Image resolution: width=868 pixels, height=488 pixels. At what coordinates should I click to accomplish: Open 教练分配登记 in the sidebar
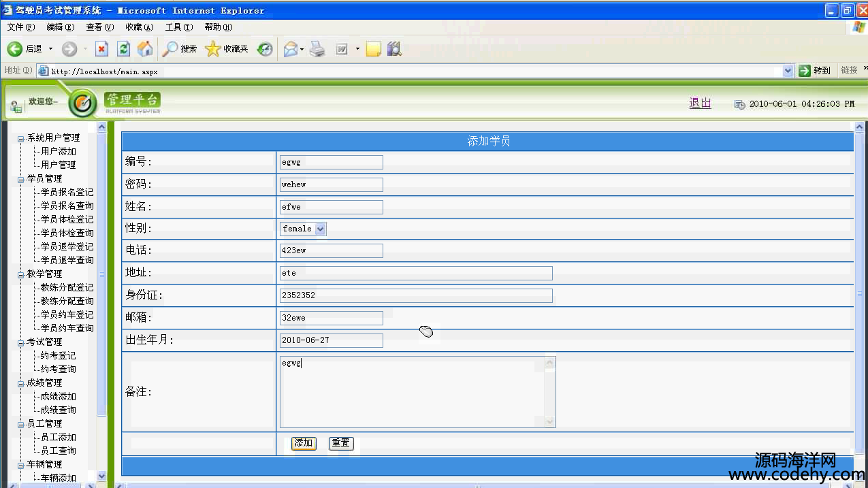[67, 287]
